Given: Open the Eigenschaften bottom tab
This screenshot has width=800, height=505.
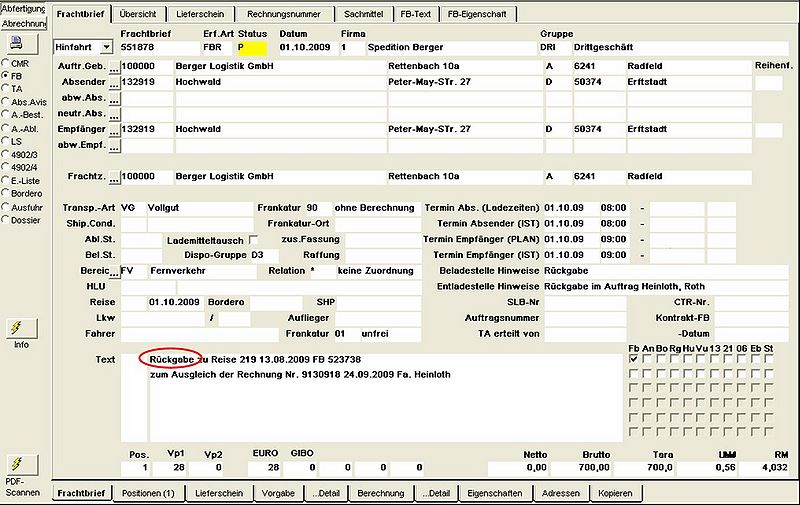Looking at the screenshot, I should pos(494,493).
